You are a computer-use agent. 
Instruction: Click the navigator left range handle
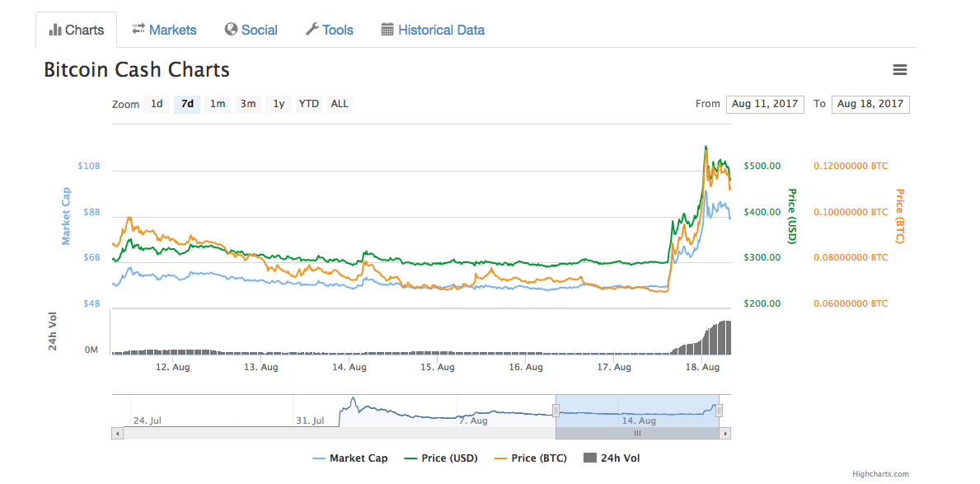tap(556, 411)
